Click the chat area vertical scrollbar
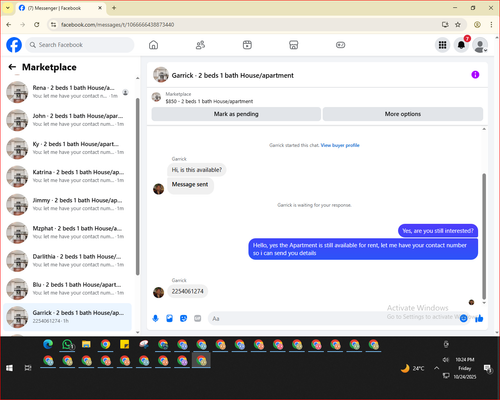Viewport: 500px width, 400px height. click(x=484, y=236)
